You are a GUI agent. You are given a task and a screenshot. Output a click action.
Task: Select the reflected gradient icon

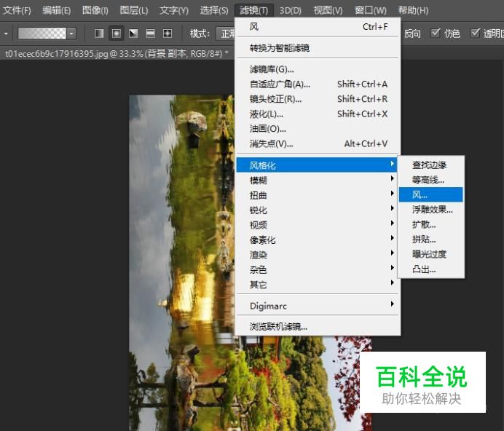tap(151, 33)
